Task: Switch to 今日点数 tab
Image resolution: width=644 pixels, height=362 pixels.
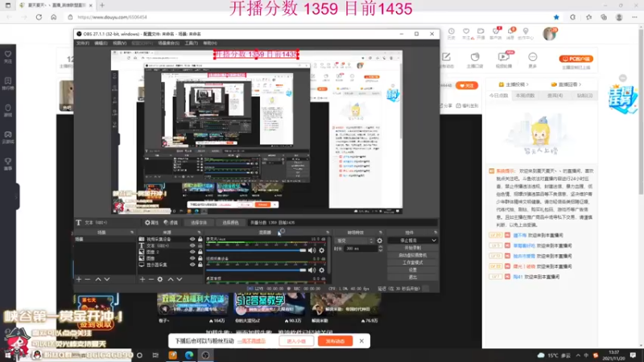Action: 498,96
